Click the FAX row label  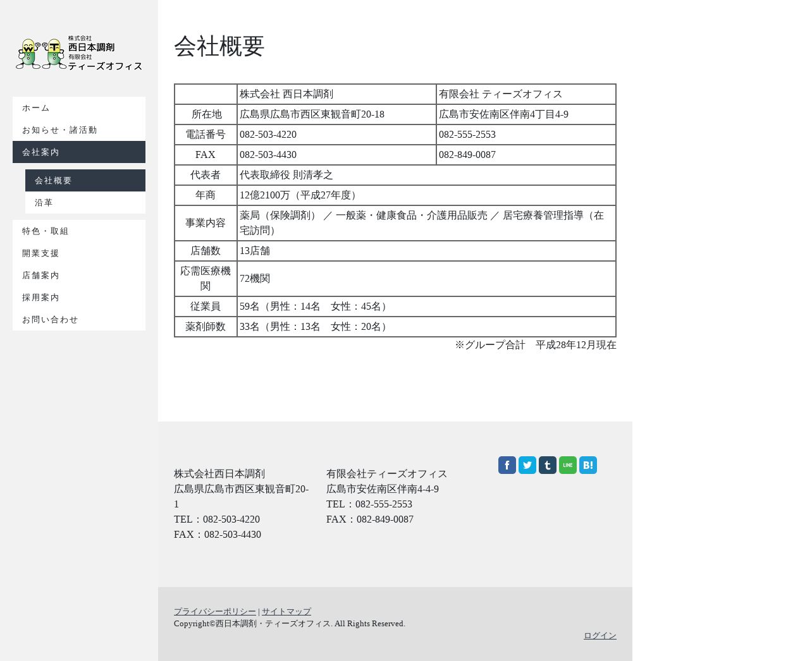click(x=206, y=155)
